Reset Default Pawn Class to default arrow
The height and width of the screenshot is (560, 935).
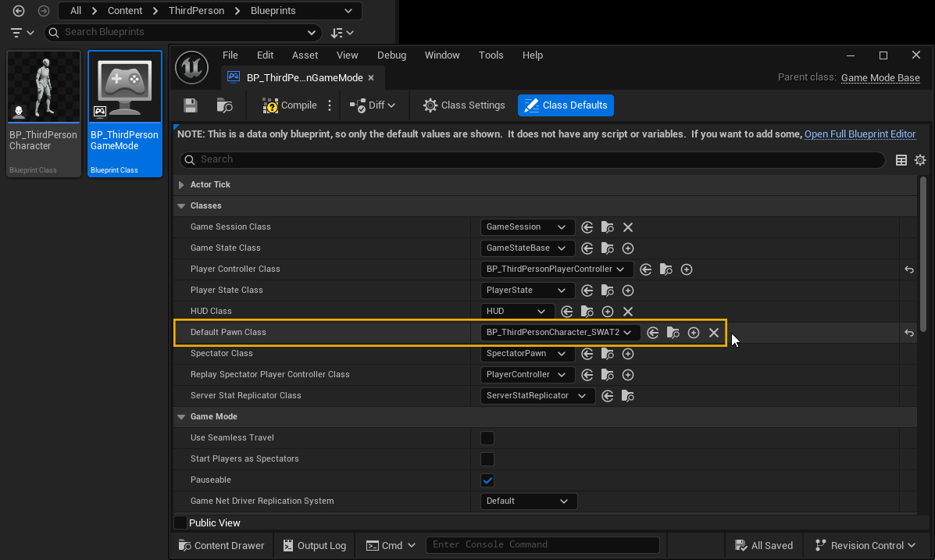click(909, 333)
